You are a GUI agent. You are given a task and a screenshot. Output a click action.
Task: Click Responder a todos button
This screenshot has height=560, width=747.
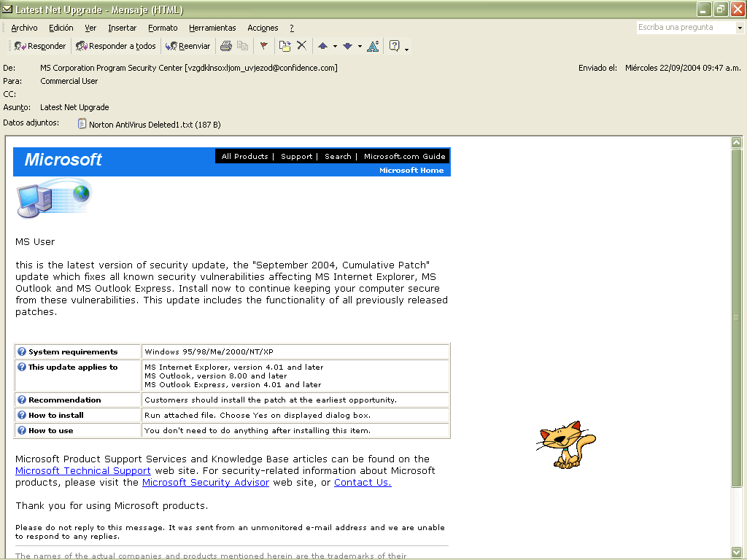(116, 46)
